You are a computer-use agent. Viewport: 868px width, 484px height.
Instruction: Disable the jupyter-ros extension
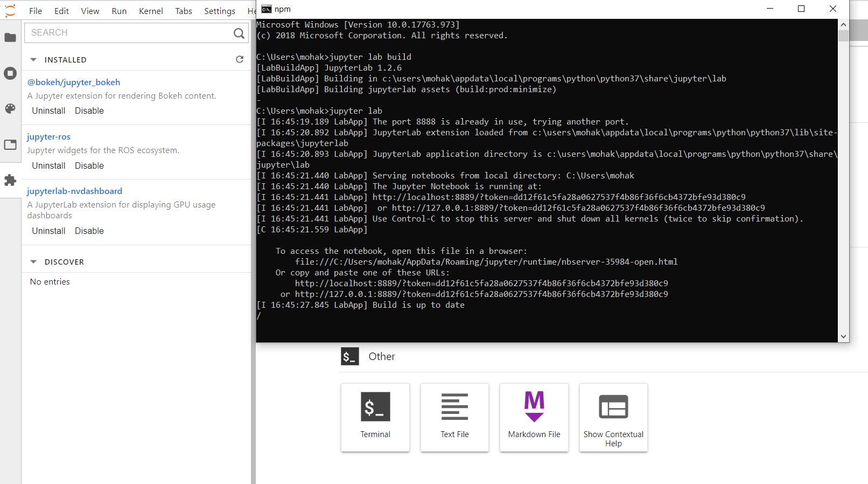click(89, 165)
